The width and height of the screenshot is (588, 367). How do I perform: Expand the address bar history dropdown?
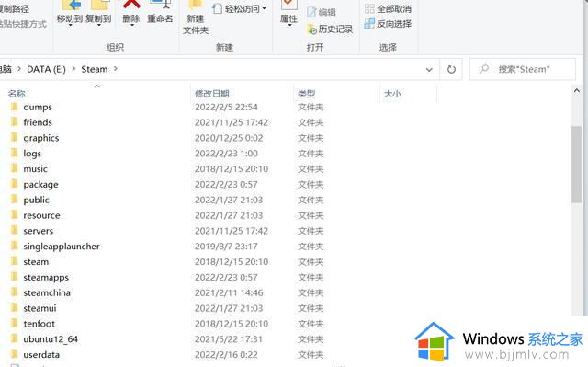click(x=429, y=69)
